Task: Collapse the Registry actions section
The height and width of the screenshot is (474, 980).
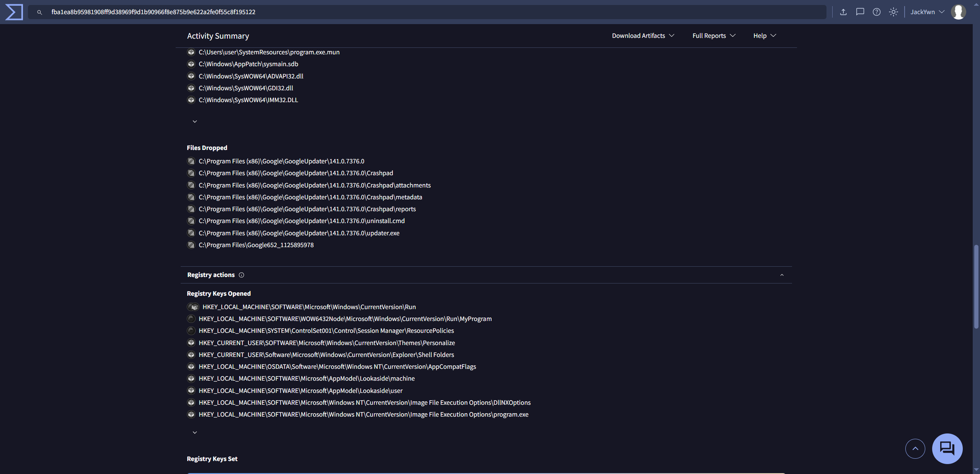Action: [x=782, y=275]
